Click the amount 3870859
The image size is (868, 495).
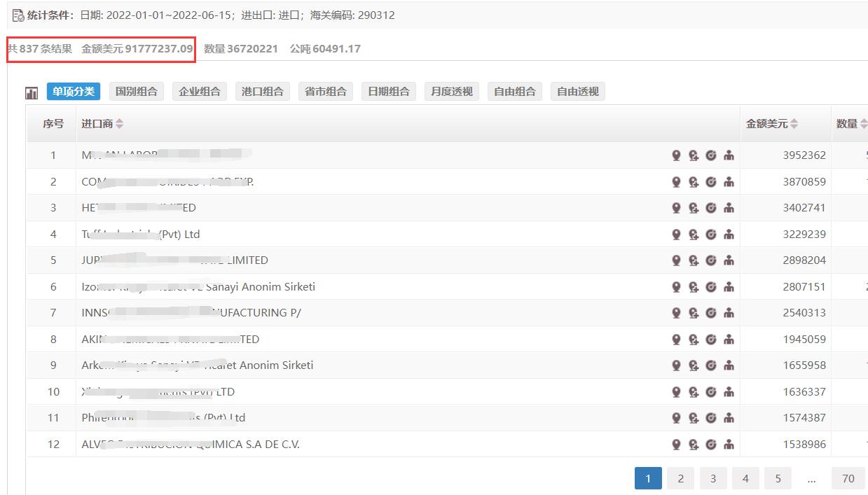[804, 182]
